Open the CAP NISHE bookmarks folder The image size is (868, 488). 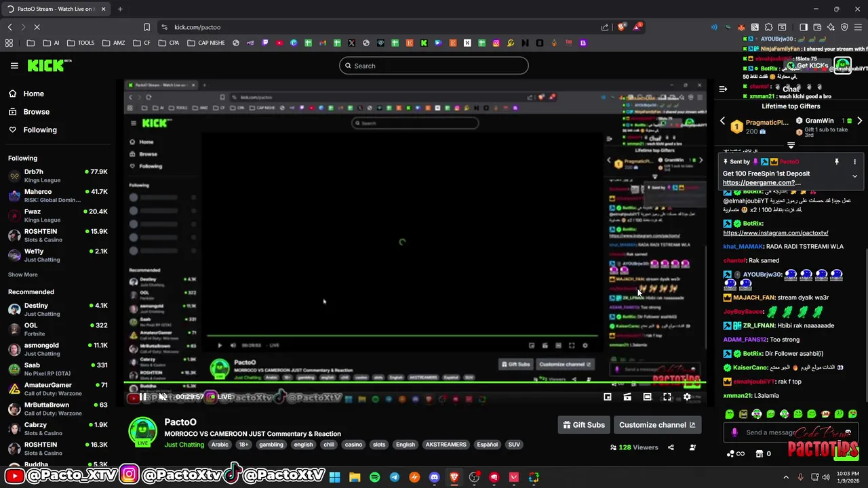pyautogui.click(x=205, y=43)
